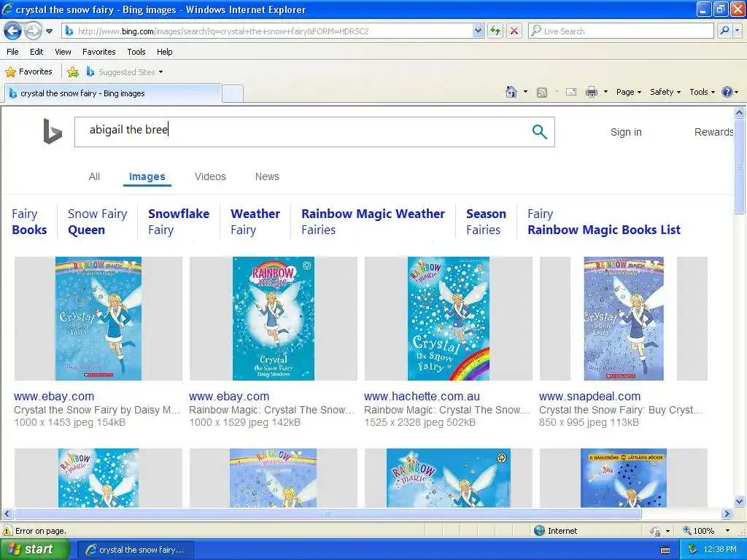Click the Read Mail icon
This screenshot has width=747, height=560.
pos(571,92)
